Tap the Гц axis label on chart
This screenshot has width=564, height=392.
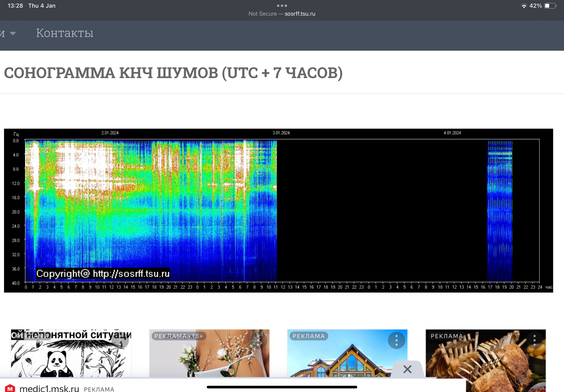16,134
